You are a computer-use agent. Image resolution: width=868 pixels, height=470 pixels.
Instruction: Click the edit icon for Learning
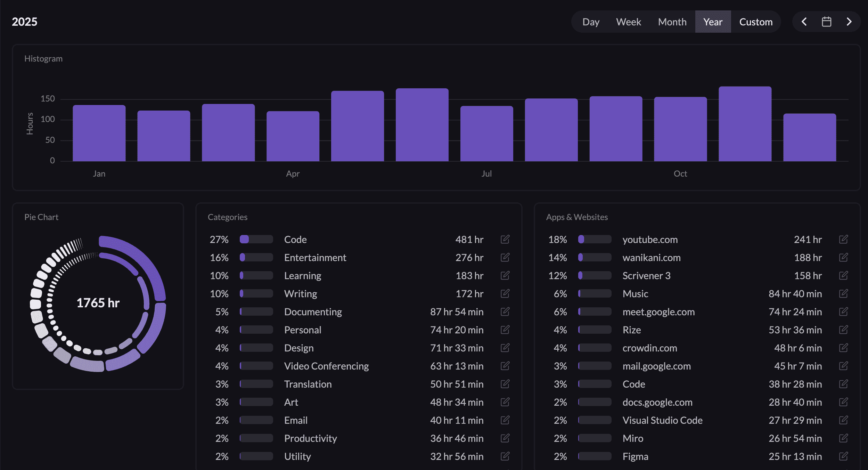point(505,275)
